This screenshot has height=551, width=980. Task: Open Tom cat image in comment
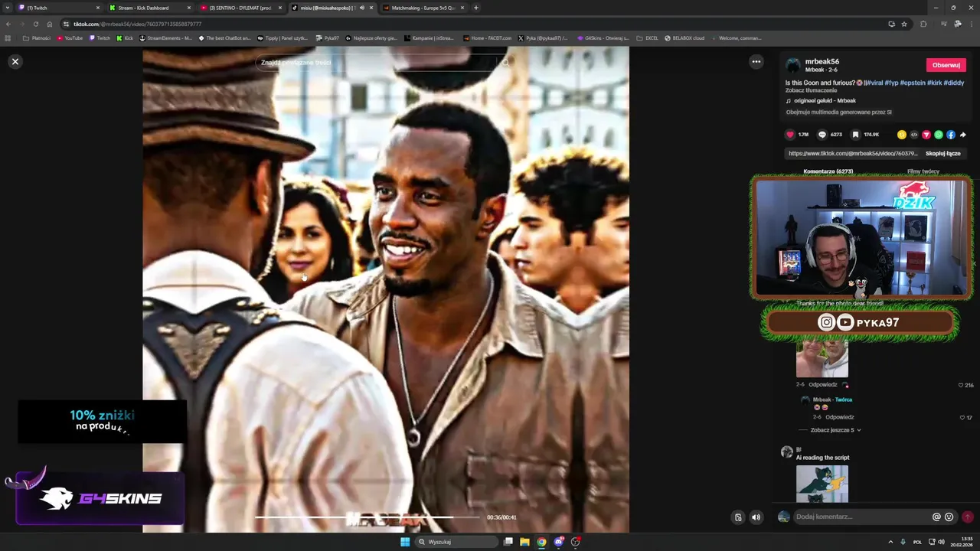822,484
